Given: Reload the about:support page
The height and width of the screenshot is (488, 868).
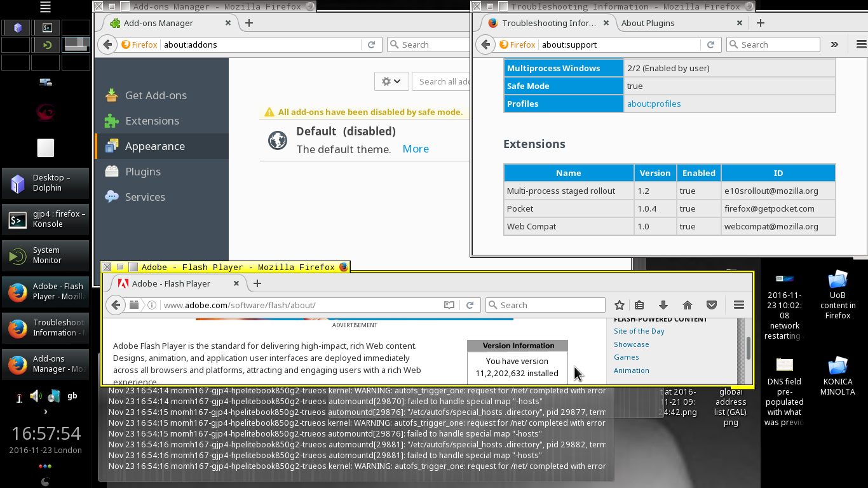Looking at the screenshot, I should pyautogui.click(x=711, y=44).
